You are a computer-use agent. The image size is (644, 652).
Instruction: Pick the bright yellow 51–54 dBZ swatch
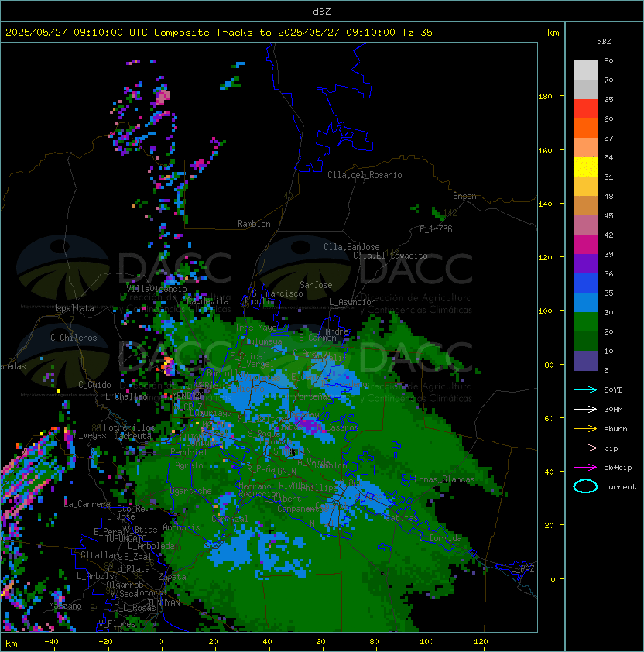[x=585, y=167]
